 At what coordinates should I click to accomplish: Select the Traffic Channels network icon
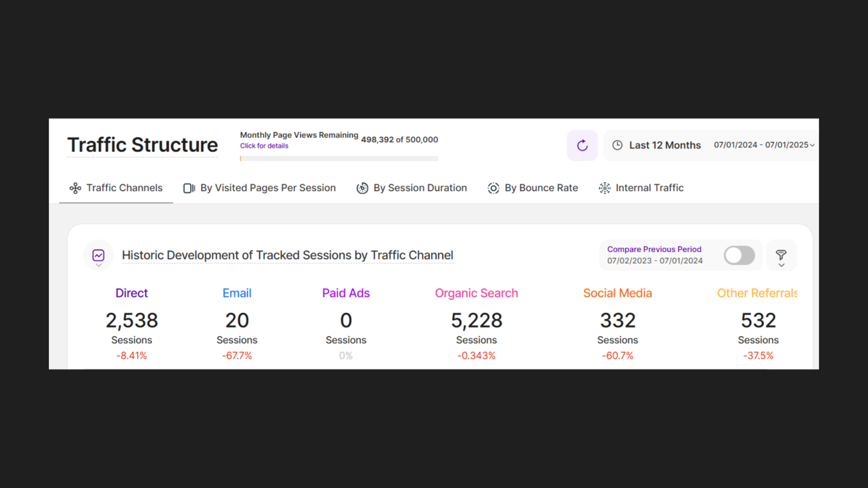pyautogui.click(x=75, y=188)
